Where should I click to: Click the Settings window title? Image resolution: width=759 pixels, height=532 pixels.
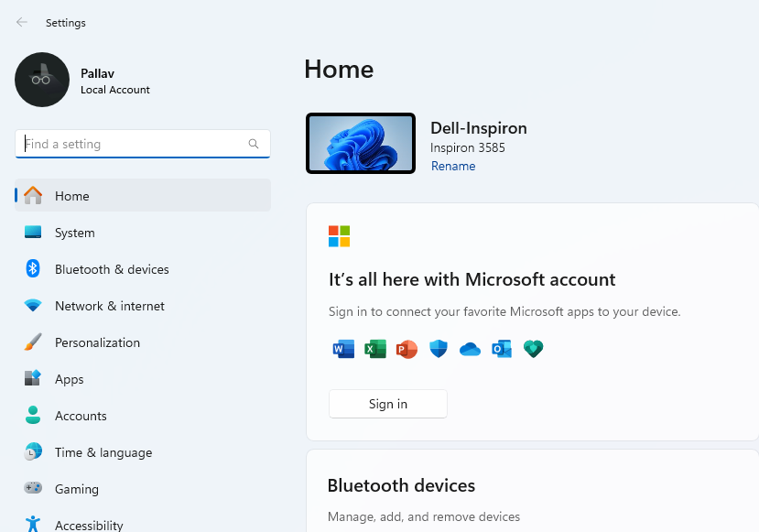[x=66, y=23]
